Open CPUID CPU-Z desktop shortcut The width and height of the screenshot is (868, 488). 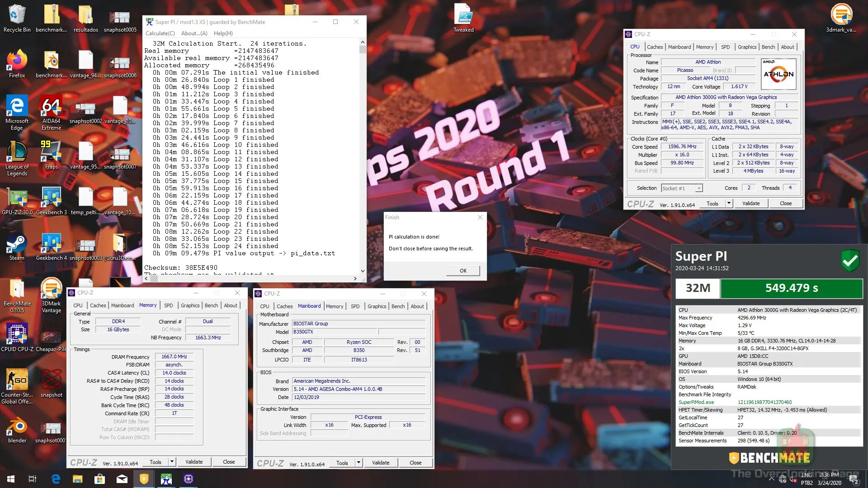[x=17, y=338]
